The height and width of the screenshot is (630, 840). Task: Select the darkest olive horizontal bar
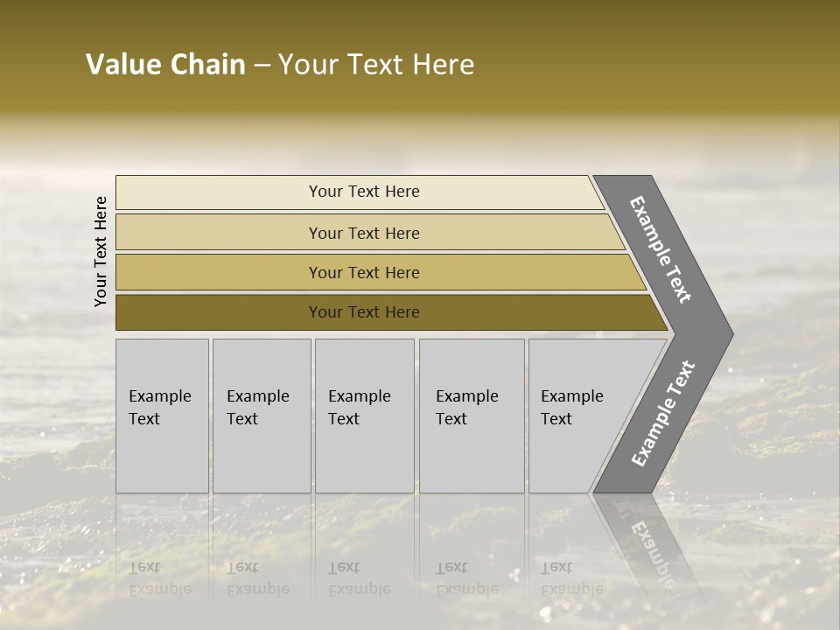pos(364,312)
